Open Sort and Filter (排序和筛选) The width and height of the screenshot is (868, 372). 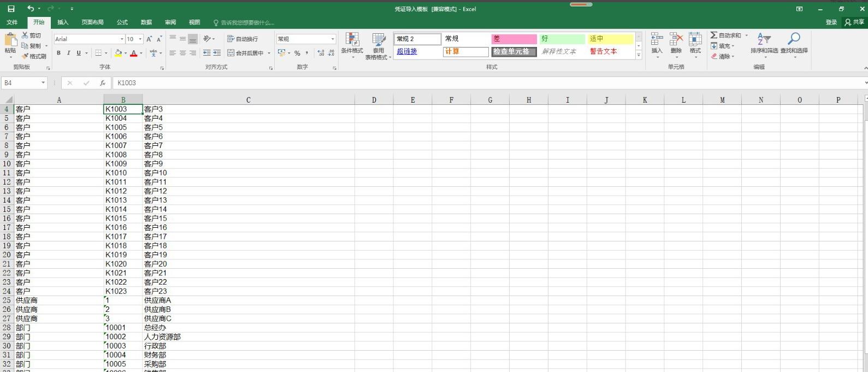(x=764, y=45)
